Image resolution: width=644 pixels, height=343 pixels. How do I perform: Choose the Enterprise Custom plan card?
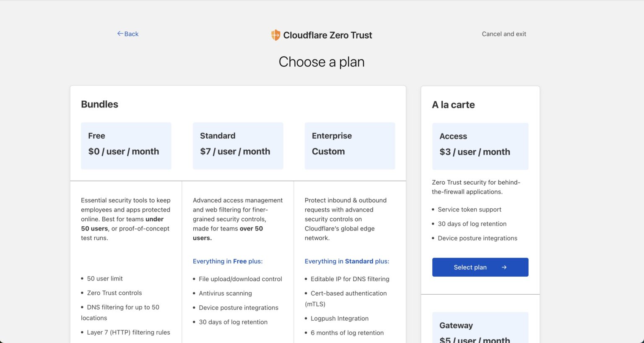(x=350, y=145)
